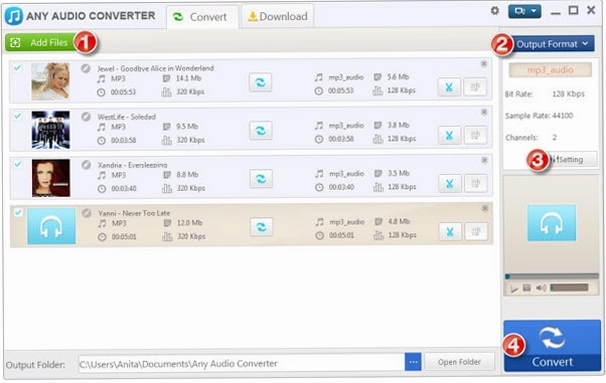The height and width of the screenshot is (383, 606).
Task: Open scissors clip tool for Jewel track
Action: (x=449, y=87)
